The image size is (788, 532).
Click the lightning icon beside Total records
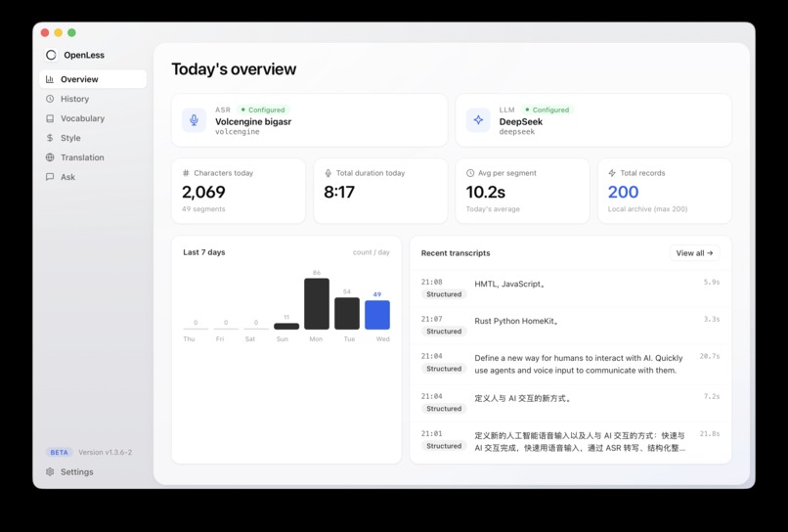point(612,173)
